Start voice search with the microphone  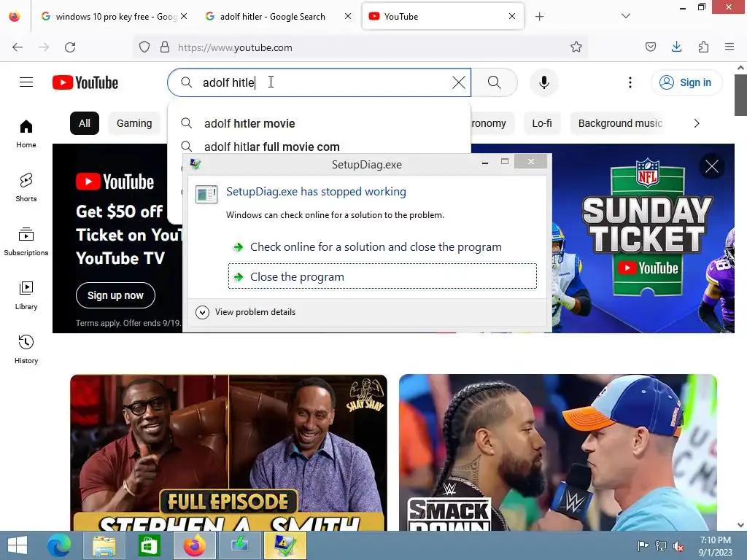point(543,82)
